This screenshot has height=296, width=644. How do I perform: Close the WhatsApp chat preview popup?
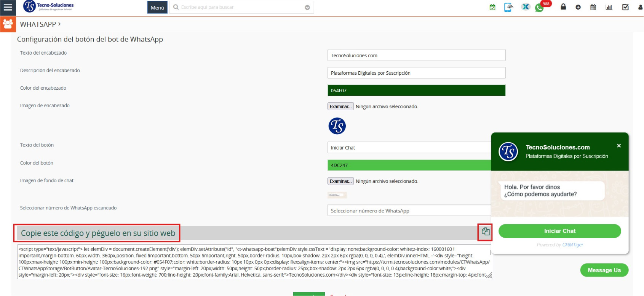pos(619,146)
